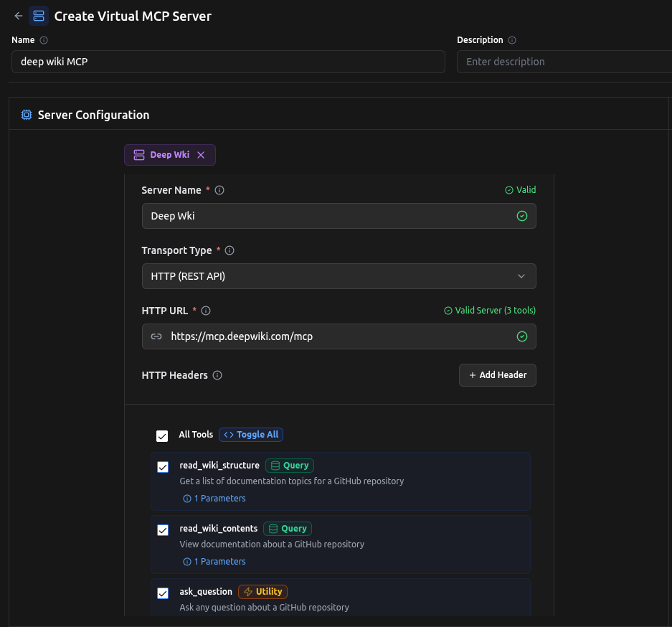Uncheck the All Tools checkbox
This screenshot has height=627, width=672.
(x=162, y=435)
